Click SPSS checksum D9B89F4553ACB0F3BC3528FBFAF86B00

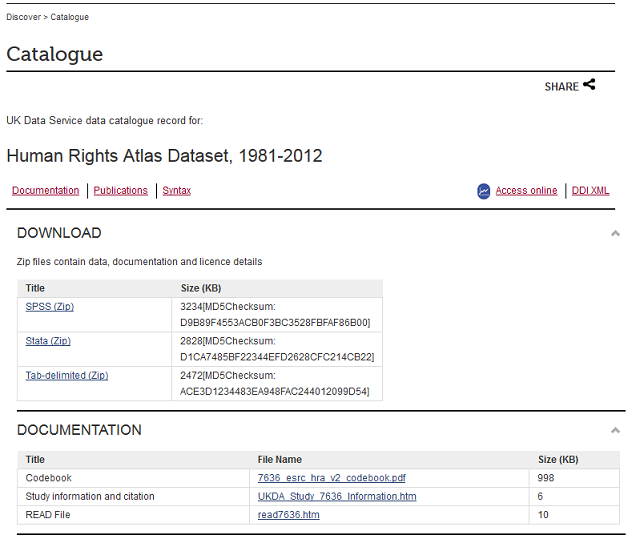(275, 323)
